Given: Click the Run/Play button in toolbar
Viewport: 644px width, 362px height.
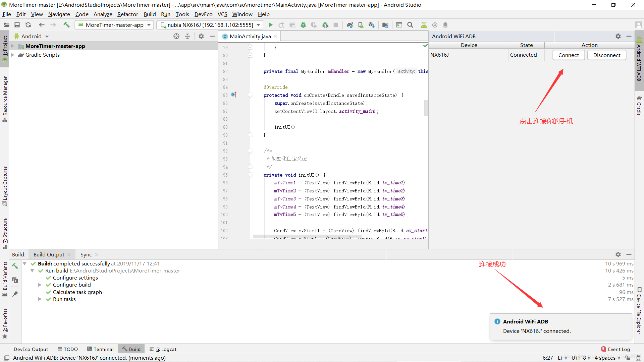Looking at the screenshot, I should coord(271,25).
